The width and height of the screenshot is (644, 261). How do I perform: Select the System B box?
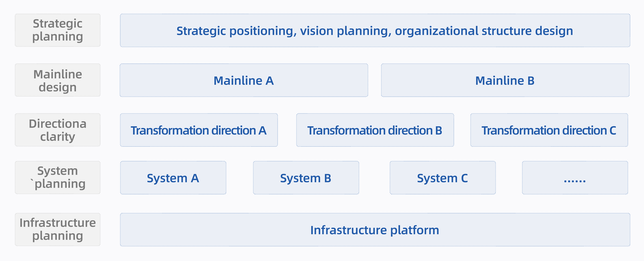(x=306, y=178)
